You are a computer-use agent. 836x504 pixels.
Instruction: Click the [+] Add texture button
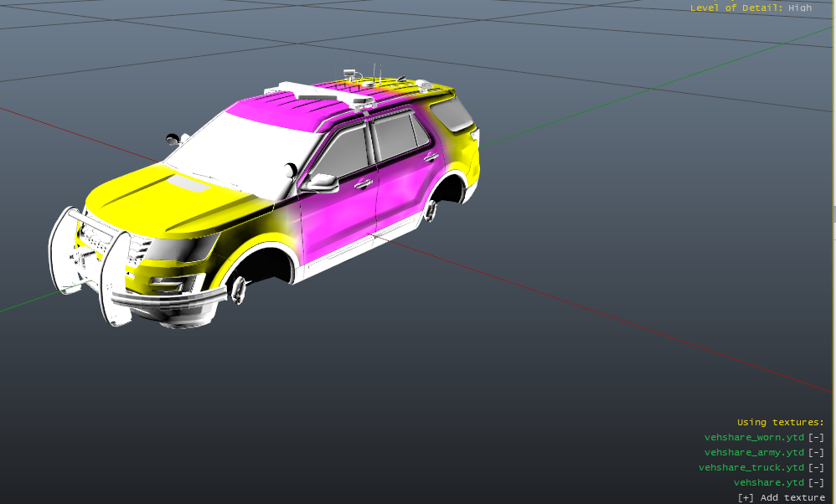point(781,497)
